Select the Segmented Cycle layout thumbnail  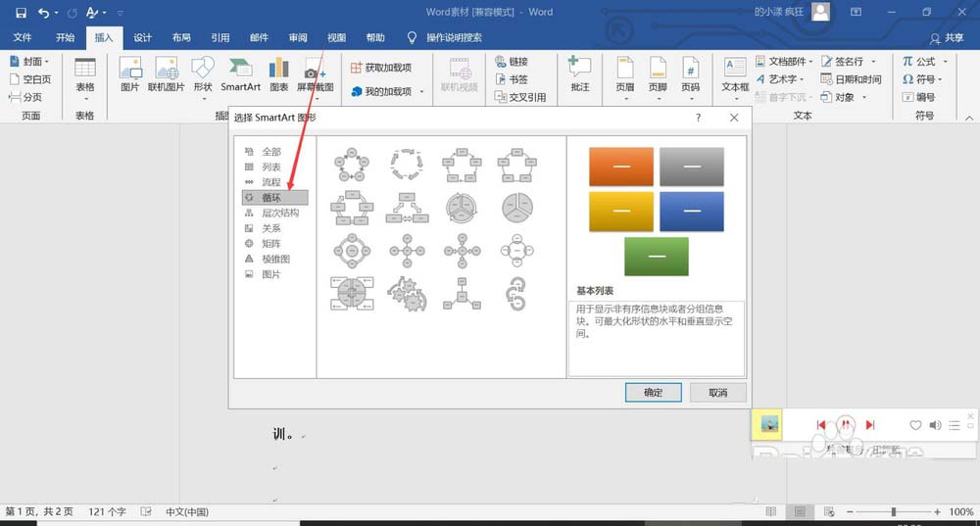point(462,208)
